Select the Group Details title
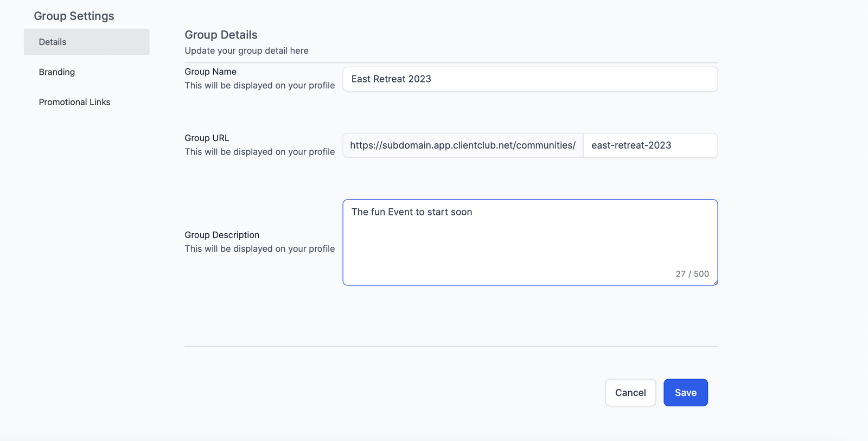868x441 pixels. [221, 35]
